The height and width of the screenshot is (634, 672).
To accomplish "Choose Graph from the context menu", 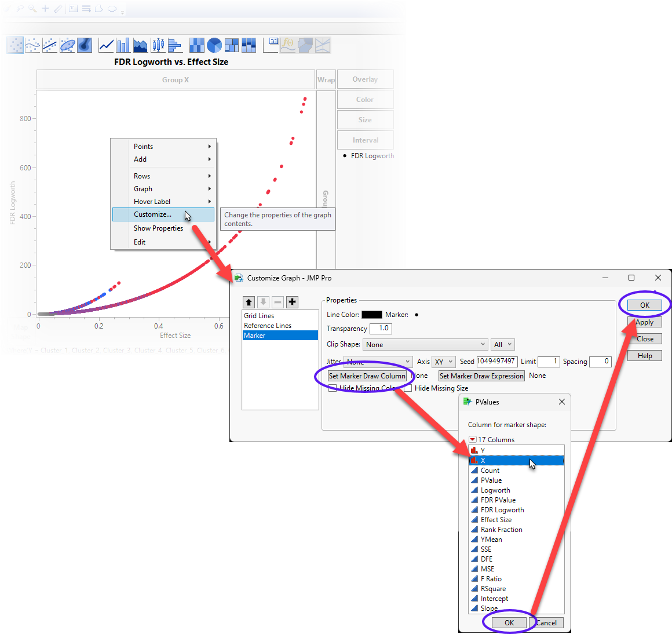I will pyautogui.click(x=163, y=189).
